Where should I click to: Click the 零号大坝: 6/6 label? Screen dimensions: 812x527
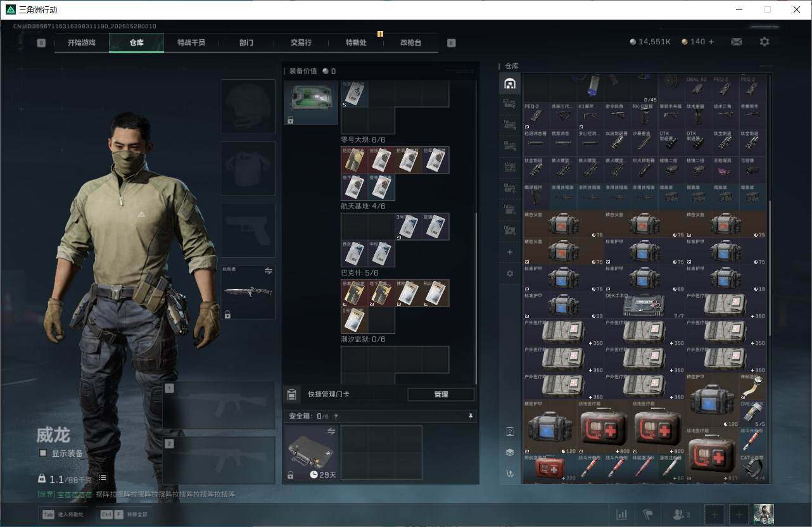(363, 139)
